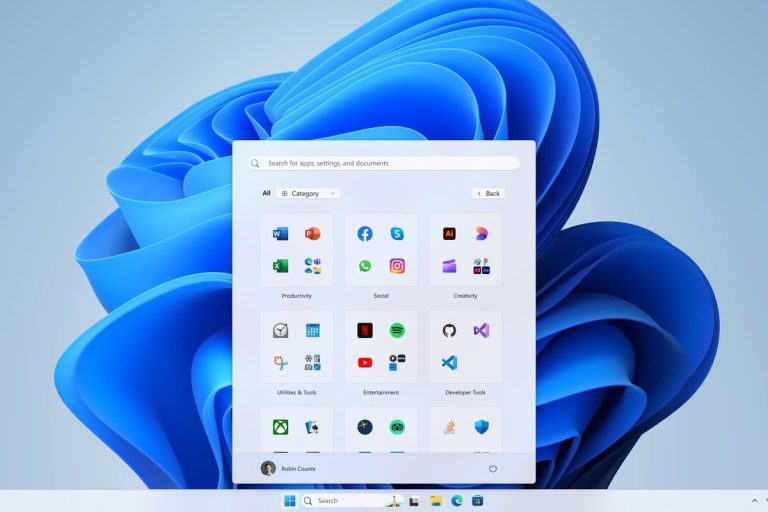The width and height of the screenshot is (768, 512).
Task: Select the Entertainment category label
Action: point(381,392)
